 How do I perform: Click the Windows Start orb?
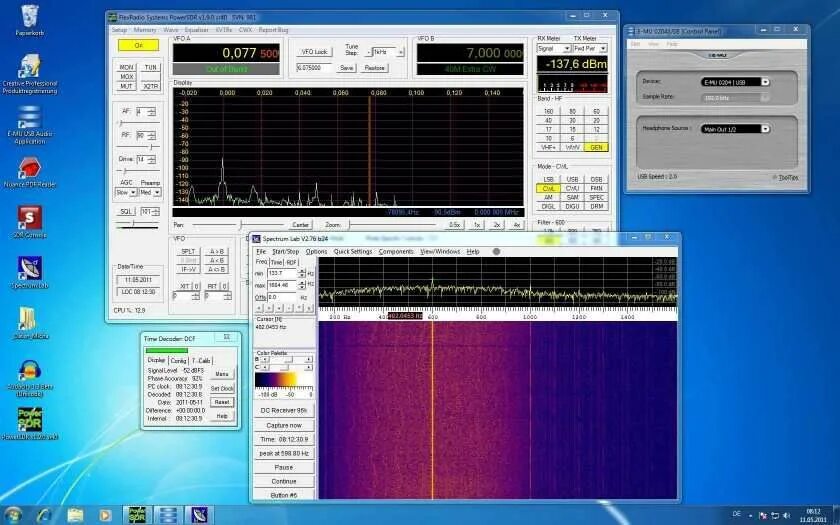pos(13,515)
